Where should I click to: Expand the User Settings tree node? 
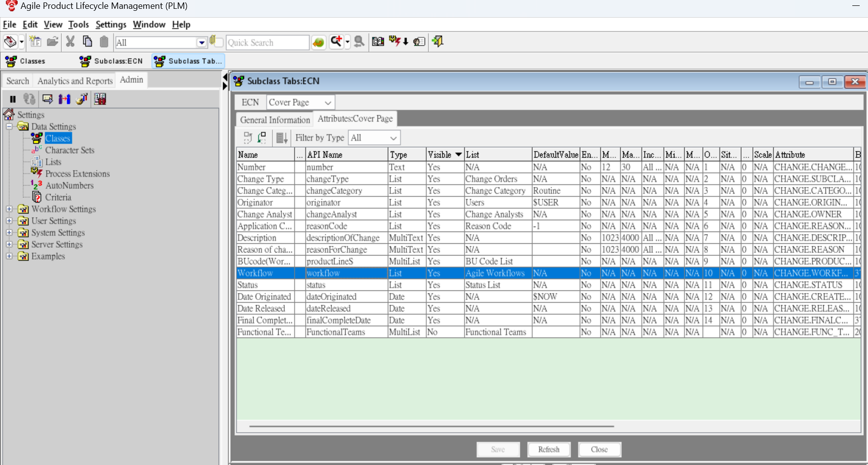[9, 221]
